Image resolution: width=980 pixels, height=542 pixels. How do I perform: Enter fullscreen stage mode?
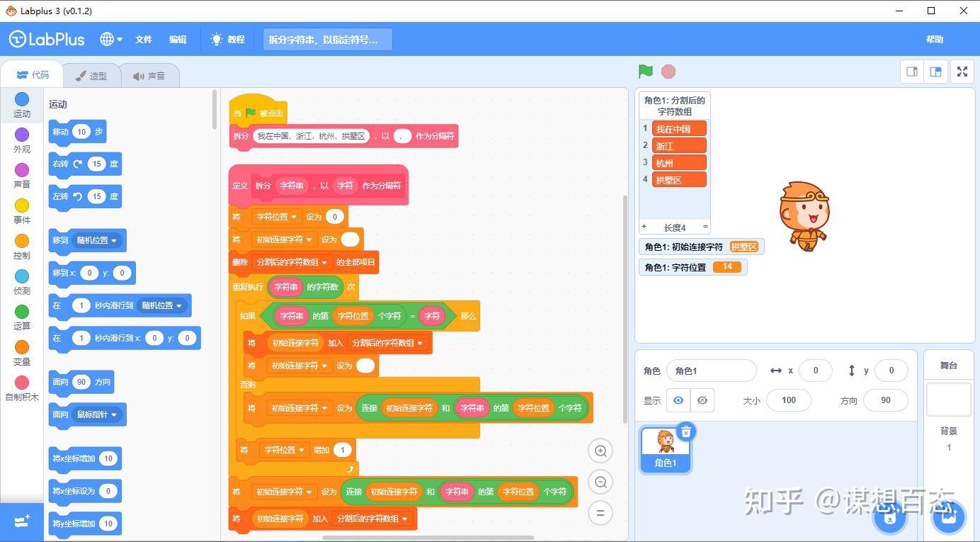pos(962,72)
